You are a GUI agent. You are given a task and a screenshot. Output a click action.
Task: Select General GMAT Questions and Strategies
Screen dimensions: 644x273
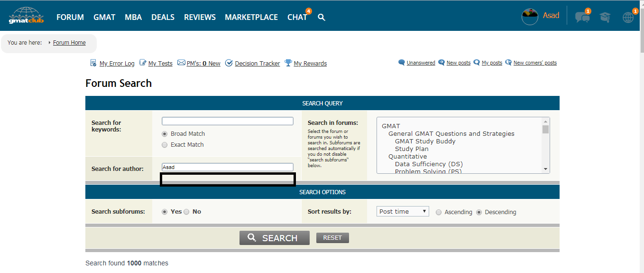[451, 134]
